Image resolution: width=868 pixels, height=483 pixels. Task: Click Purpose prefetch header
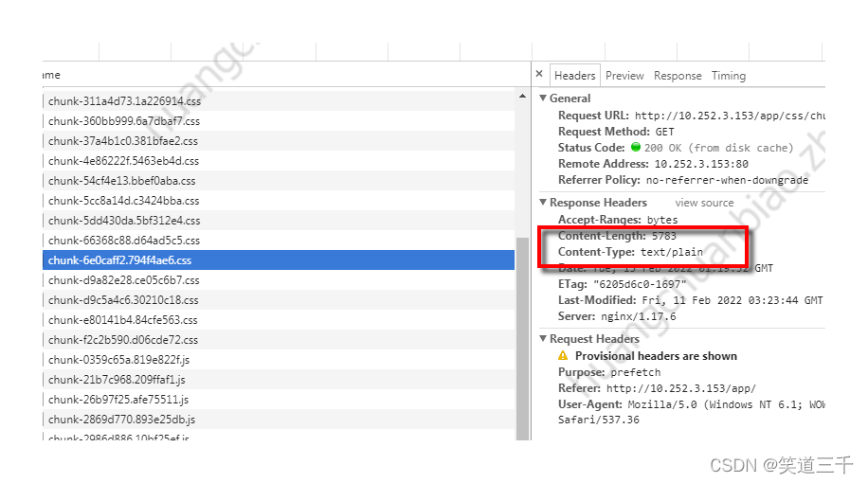point(609,372)
